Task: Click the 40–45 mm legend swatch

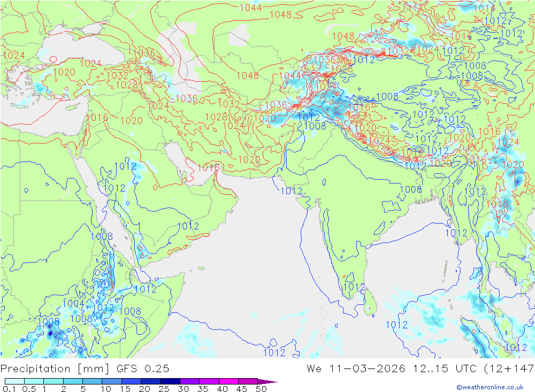Action: click(228, 381)
